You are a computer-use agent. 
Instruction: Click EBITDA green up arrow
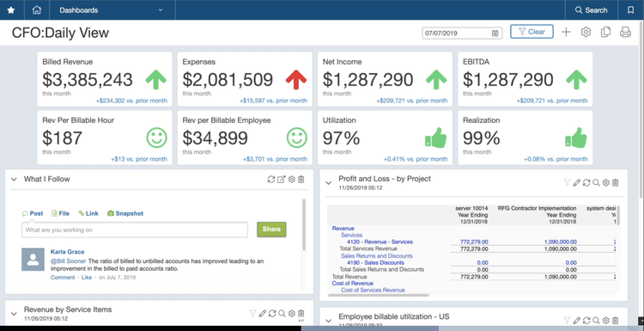[576, 79]
